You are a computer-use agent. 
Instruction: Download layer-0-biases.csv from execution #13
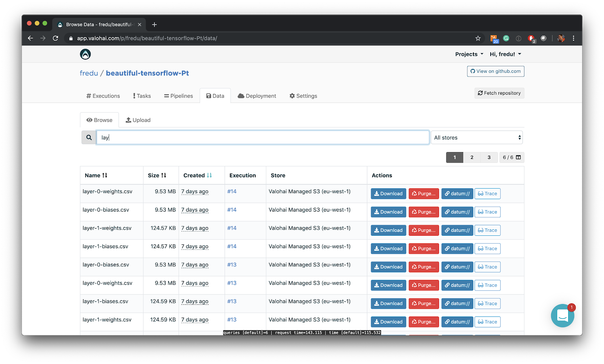click(388, 267)
